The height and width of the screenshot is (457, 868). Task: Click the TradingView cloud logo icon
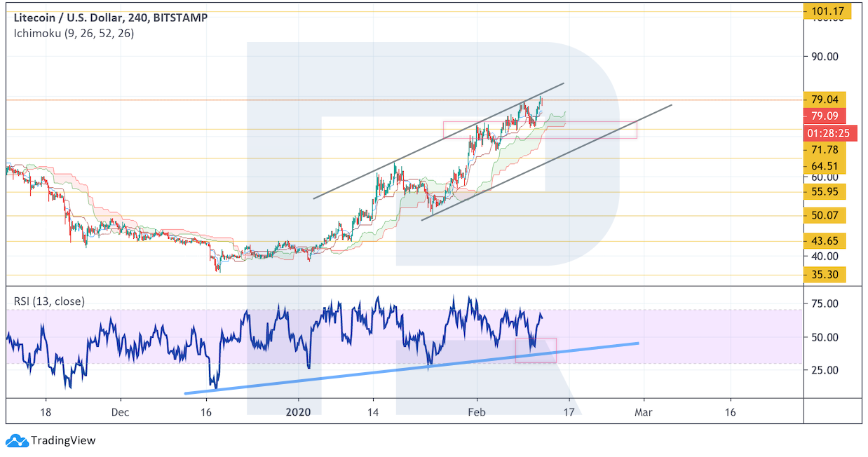pos(17,441)
